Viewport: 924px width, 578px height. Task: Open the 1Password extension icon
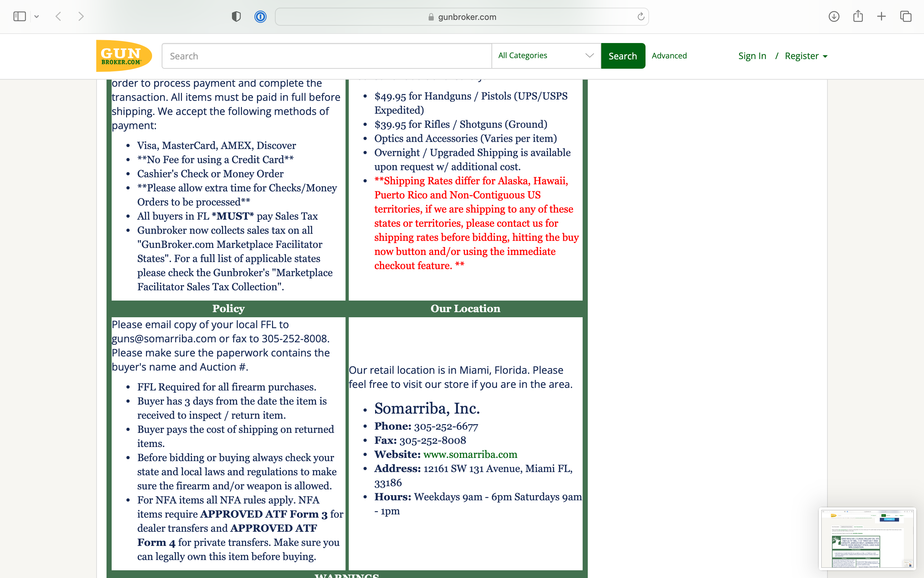coord(261,17)
